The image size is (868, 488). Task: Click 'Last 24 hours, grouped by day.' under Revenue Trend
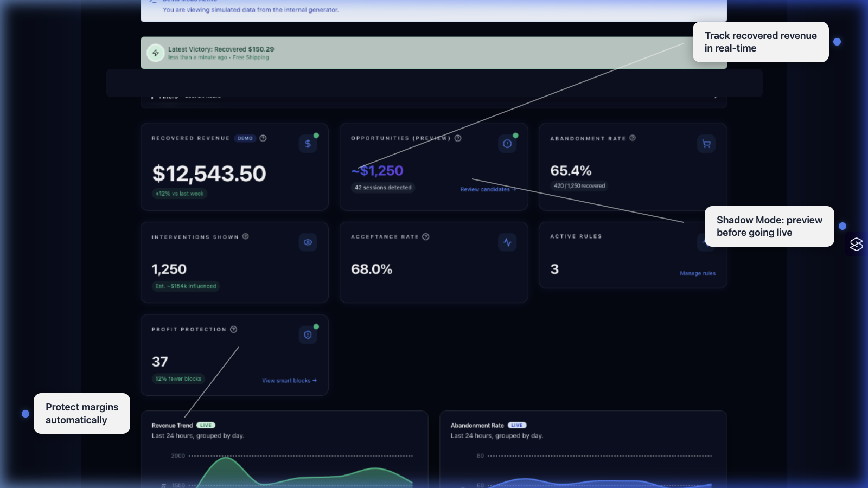pyautogui.click(x=198, y=436)
